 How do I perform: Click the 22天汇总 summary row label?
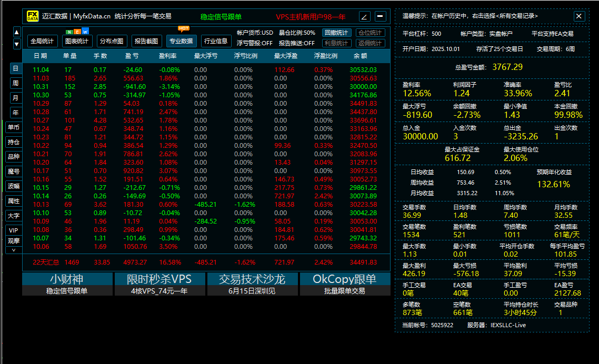pyautogui.click(x=46, y=262)
